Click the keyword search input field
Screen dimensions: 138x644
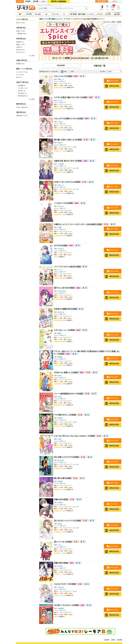[67, 8]
